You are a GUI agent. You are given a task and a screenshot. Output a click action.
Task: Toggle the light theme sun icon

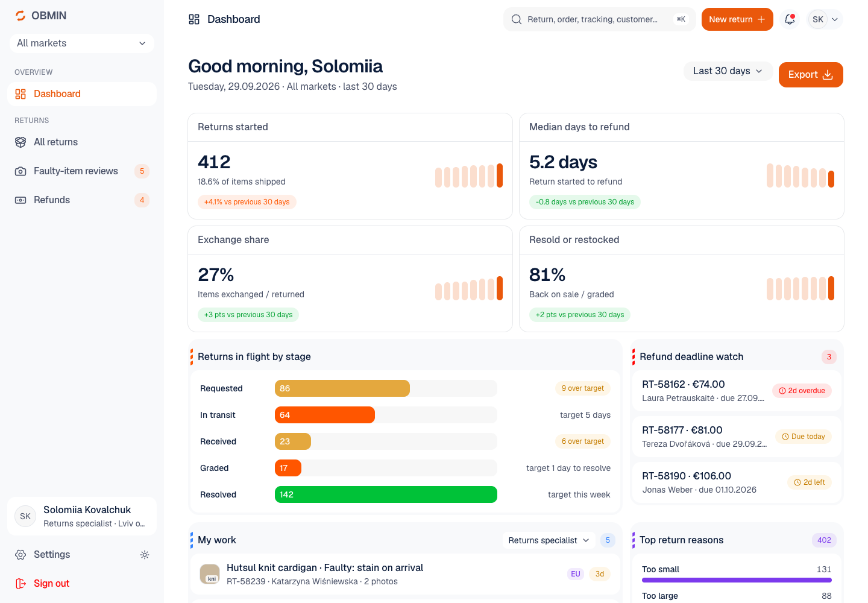tap(145, 555)
